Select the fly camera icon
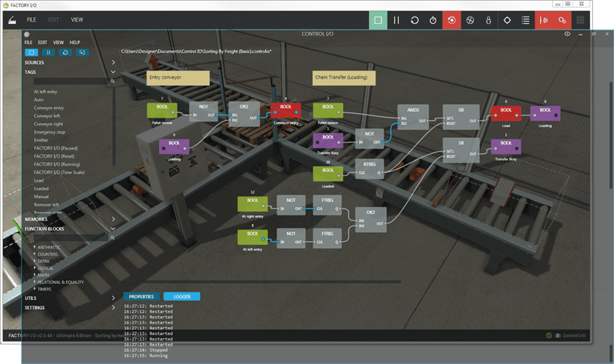Viewport: 614px width, 364px height. point(470,20)
